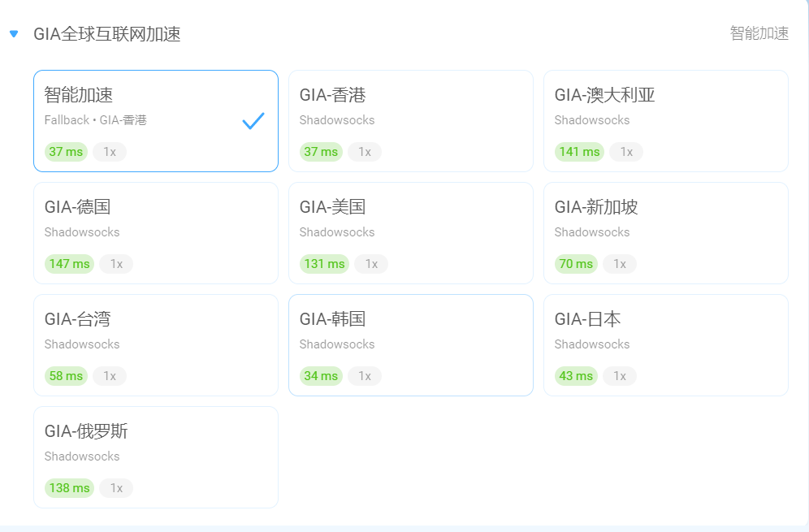Switch to the GIA-新加坡 node

665,233
